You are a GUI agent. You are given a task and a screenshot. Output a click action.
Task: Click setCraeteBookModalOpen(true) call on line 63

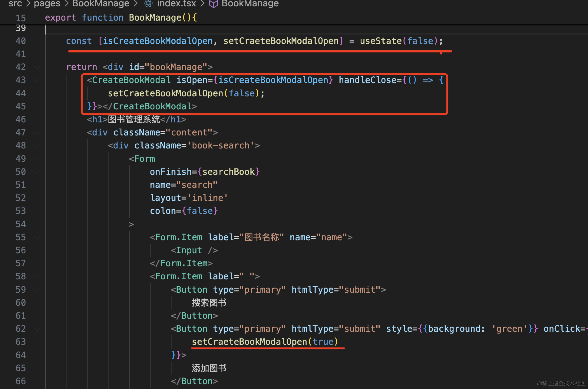[x=265, y=342]
